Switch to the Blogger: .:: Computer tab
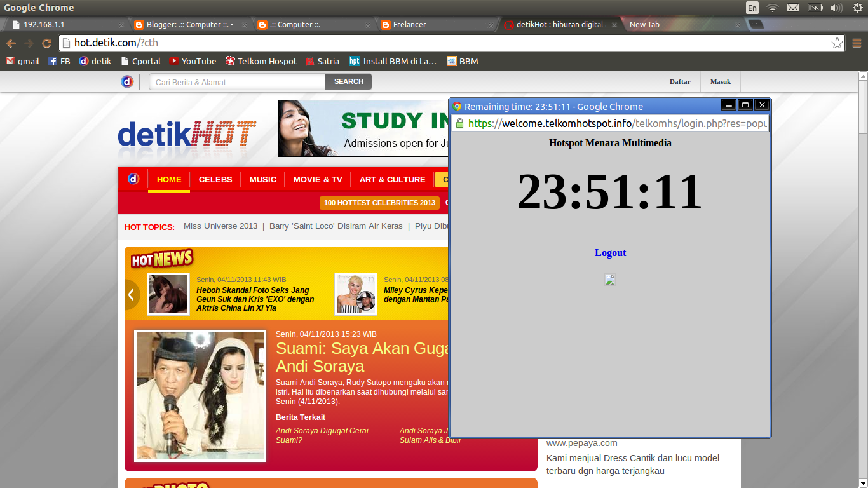This screenshot has width=868, height=488. pos(190,25)
